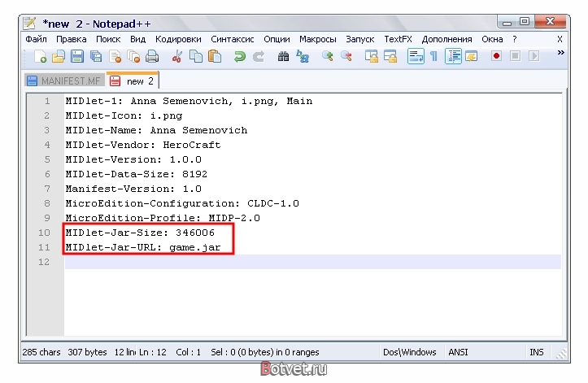Click empty line 12 in the editor
Viewport: 588px width, 383px height.
click(x=313, y=262)
